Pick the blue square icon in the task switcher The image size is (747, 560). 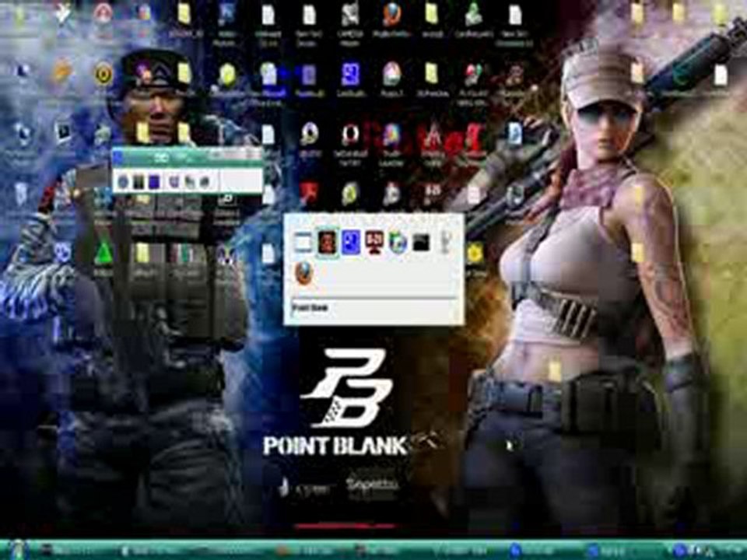[x=351, y=243]
